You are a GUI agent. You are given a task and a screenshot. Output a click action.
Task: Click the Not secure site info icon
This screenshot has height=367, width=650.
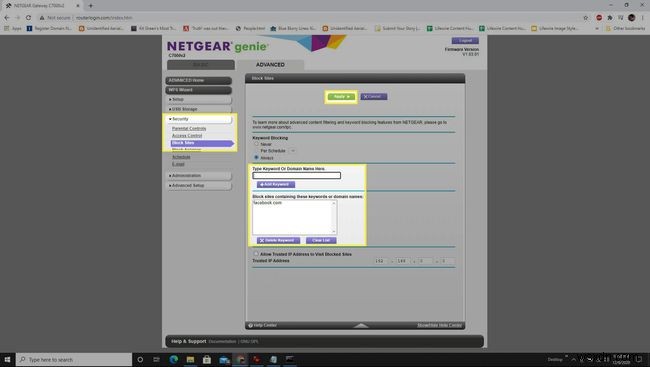coord(42,18)
